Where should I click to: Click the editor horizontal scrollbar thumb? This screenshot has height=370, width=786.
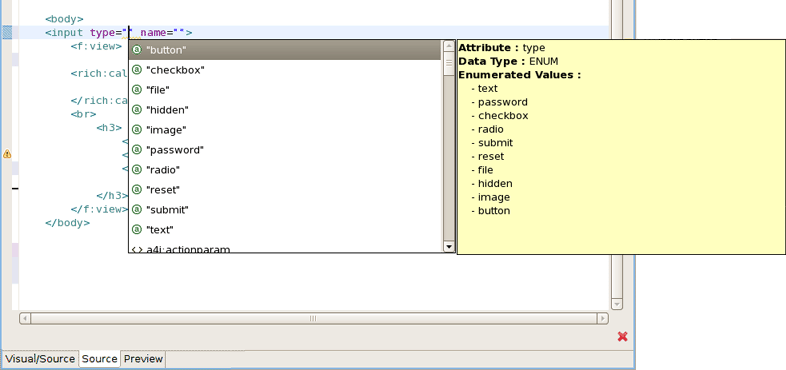pyautogui.click(x=313, y=318)
